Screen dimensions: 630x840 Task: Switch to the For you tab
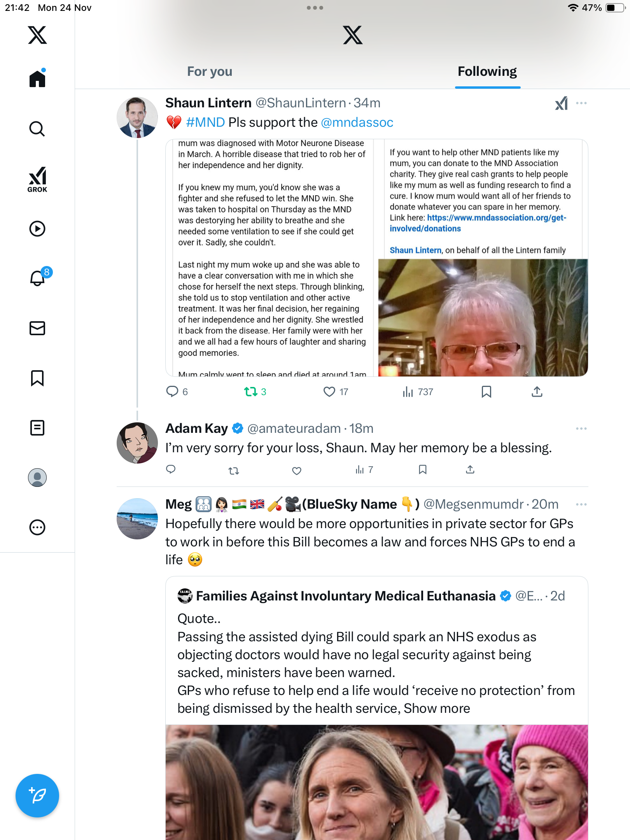210,72
